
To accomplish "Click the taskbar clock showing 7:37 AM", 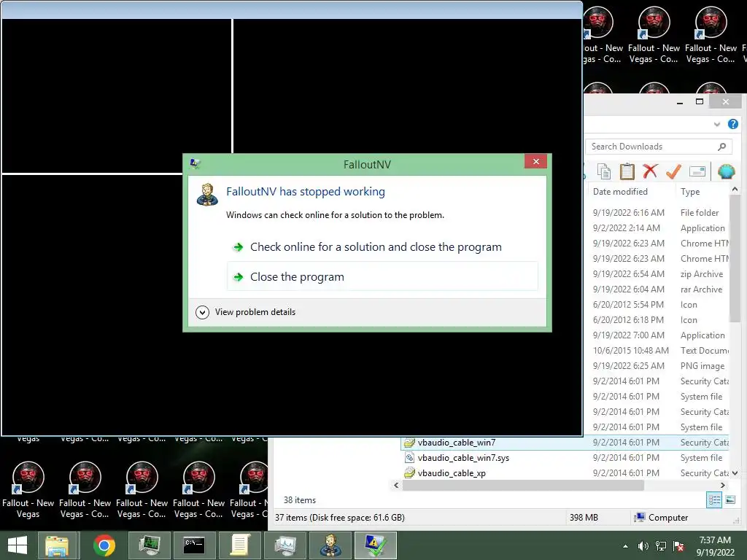I will [x=715, y=546].
